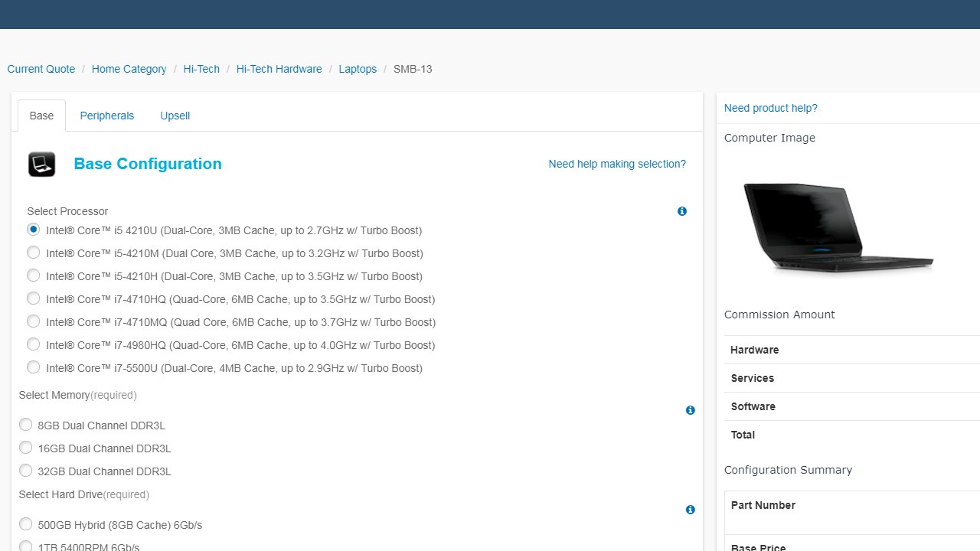Open Home Category breadcrumb link
The height and width of the screenshot is (551, 980).
pos(129,69)
